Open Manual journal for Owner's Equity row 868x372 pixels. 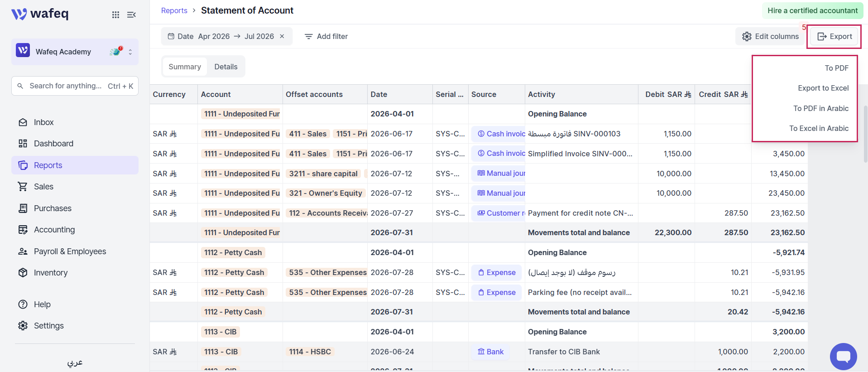(x=499, y=193)
